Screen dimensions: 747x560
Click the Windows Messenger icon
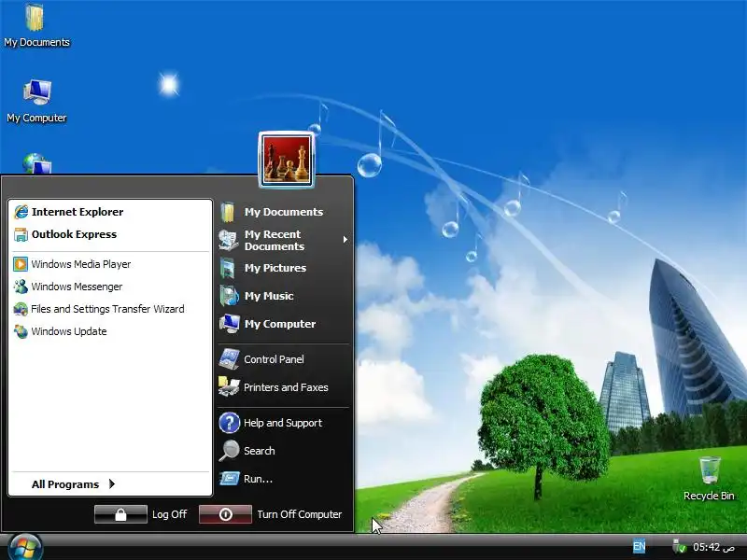click(21, 287)
